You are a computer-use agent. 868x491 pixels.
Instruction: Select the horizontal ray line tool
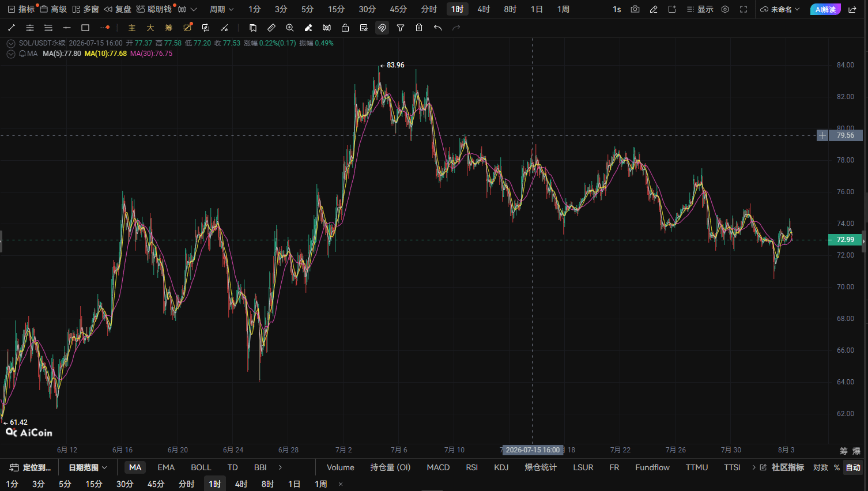[67, 28]
